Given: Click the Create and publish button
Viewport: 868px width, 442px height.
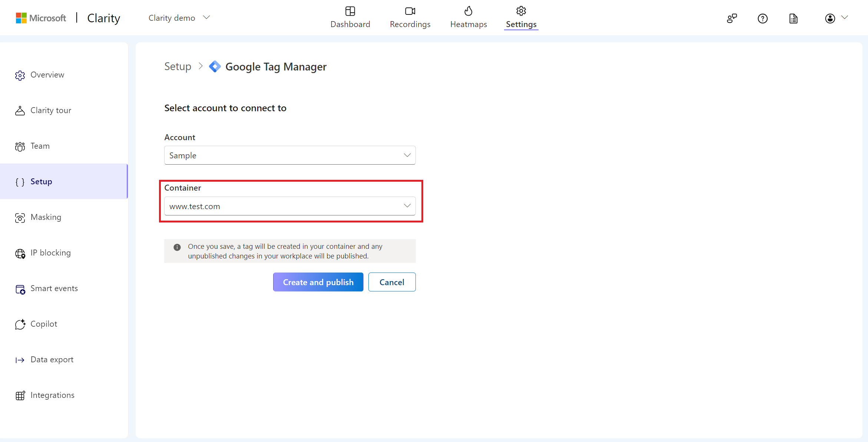Looking at the screenshot, I should (x=318, y=282).
